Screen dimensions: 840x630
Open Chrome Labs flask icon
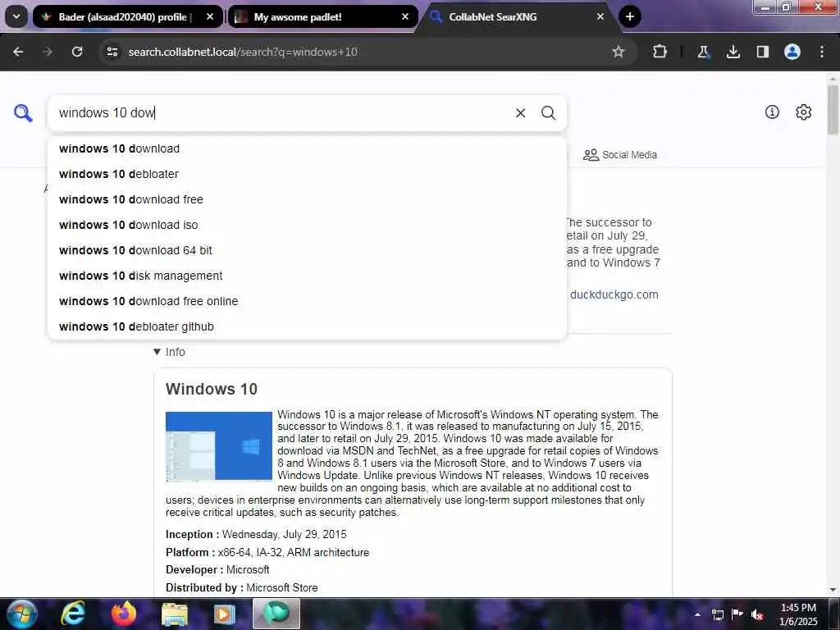click(x=703, y=52)
